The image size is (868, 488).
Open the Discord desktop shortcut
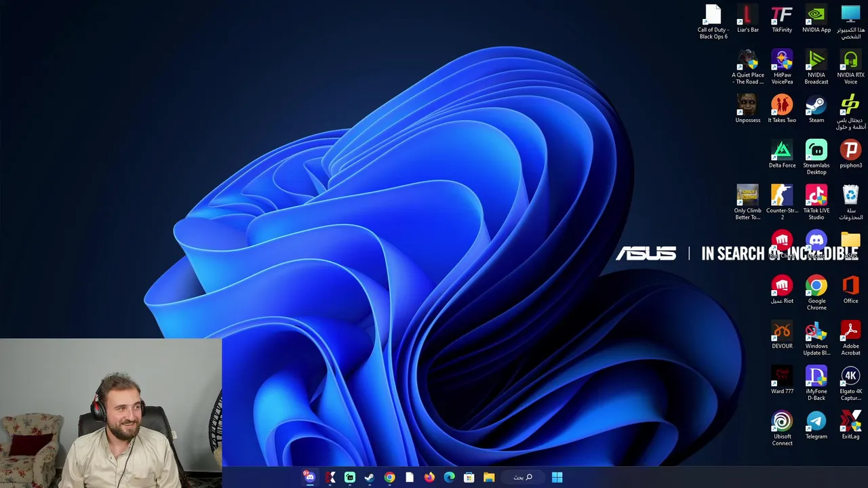(x=816, y=245)
